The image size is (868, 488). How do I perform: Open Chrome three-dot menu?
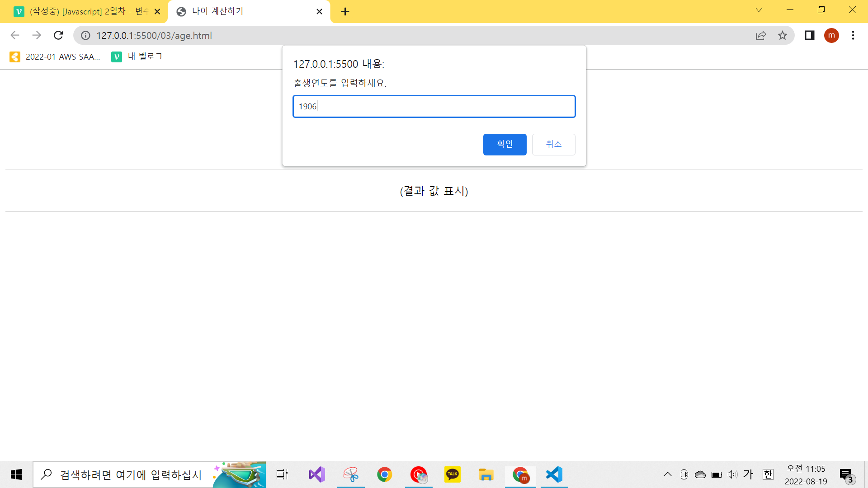[x=853, y=35]
